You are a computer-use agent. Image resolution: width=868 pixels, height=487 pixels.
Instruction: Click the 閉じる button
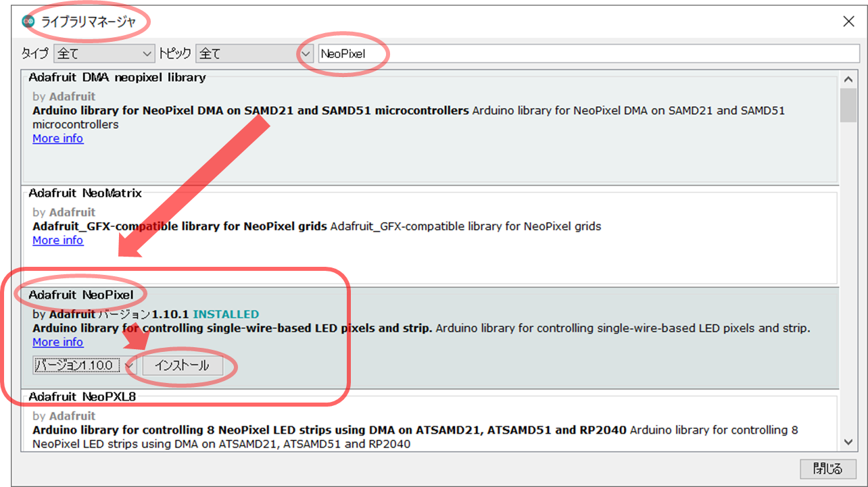(828, 468)
